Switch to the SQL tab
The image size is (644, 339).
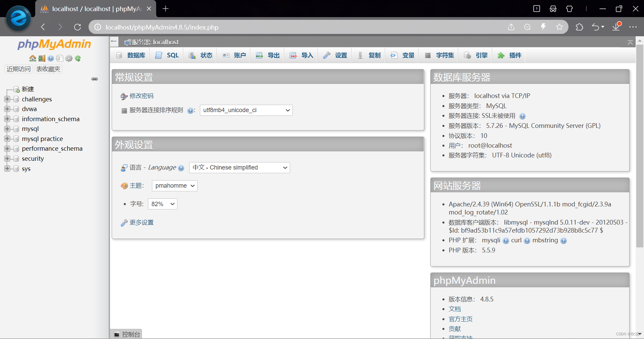point(167,55)
